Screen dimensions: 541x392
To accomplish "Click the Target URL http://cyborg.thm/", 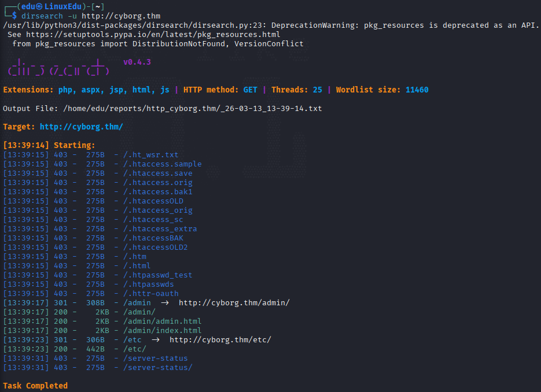I will [x=82, y=127].
